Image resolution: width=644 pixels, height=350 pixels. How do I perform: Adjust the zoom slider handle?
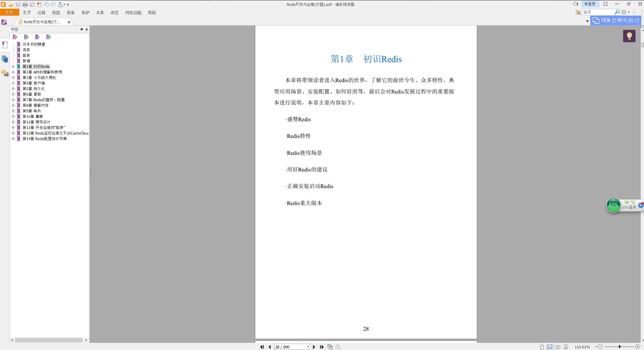point(620,347)
